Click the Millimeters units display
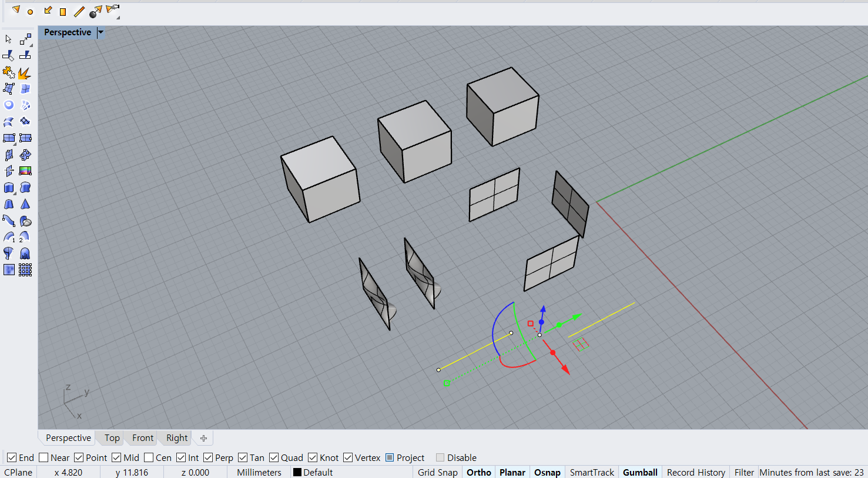The image size is (868, 478). coord(259,472)
